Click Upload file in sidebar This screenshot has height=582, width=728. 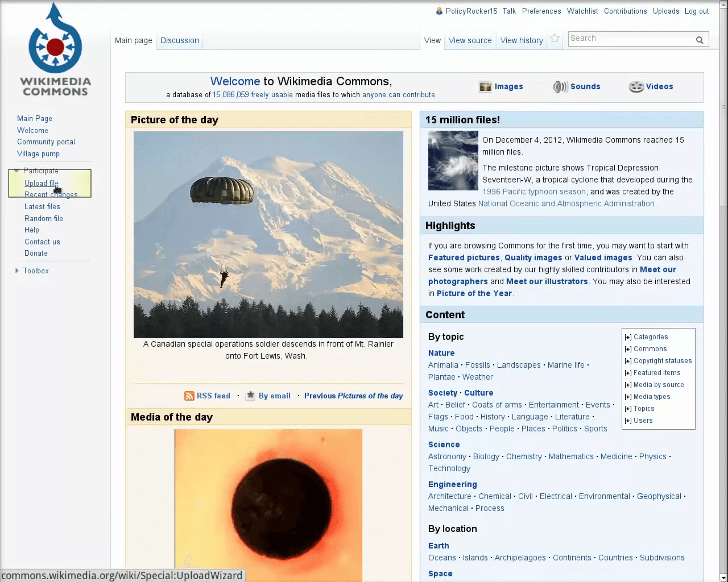point(42,183)
